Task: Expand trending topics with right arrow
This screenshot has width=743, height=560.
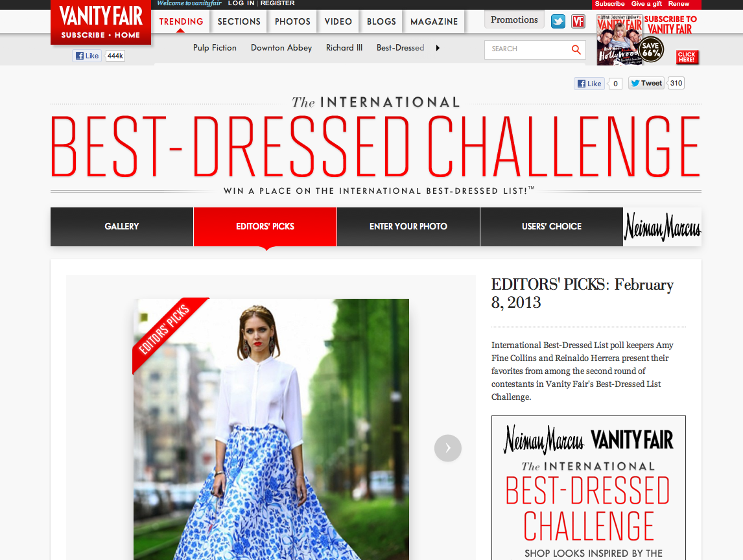Action: 438,48
